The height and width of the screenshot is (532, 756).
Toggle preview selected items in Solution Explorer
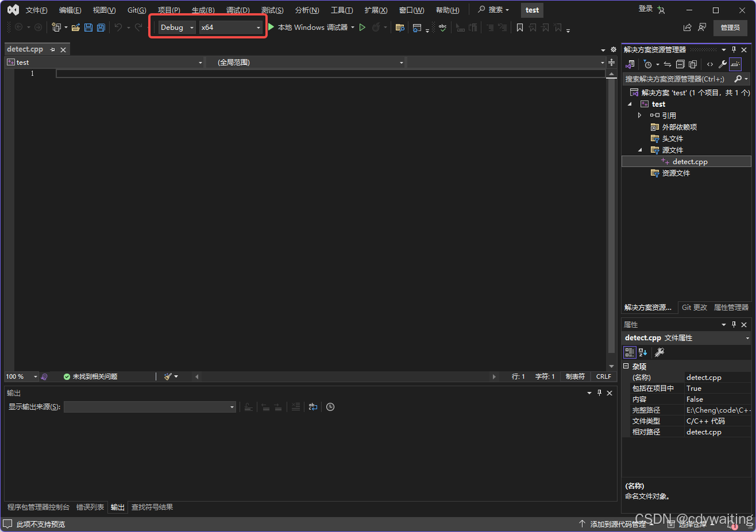[x=735, y=64]
